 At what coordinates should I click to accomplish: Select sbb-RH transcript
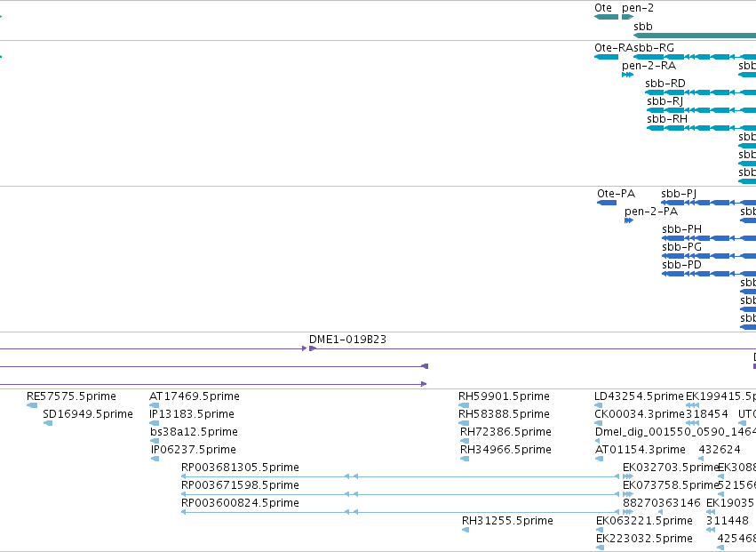click(x=702, y=128)
